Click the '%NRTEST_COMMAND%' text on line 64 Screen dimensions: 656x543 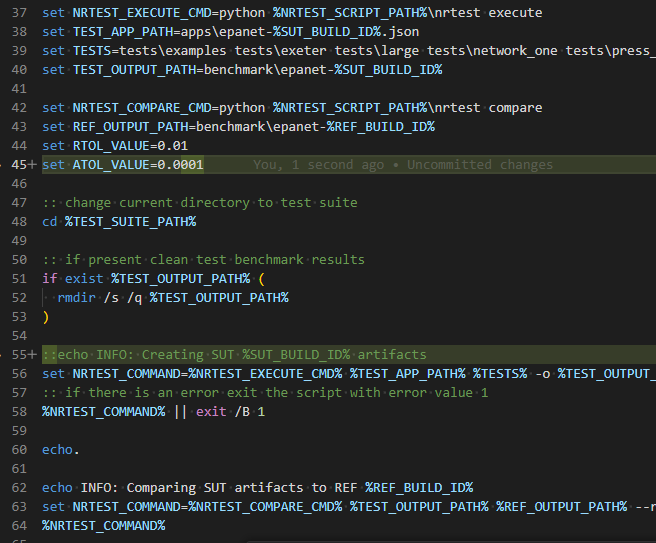(104, 526)
